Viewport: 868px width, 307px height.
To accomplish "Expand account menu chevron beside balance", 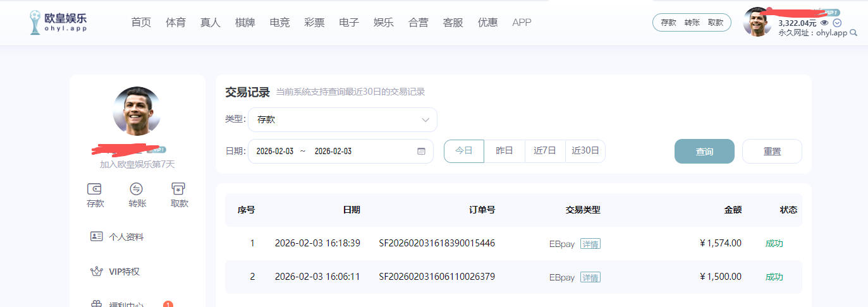I will (x=837, y=23).
